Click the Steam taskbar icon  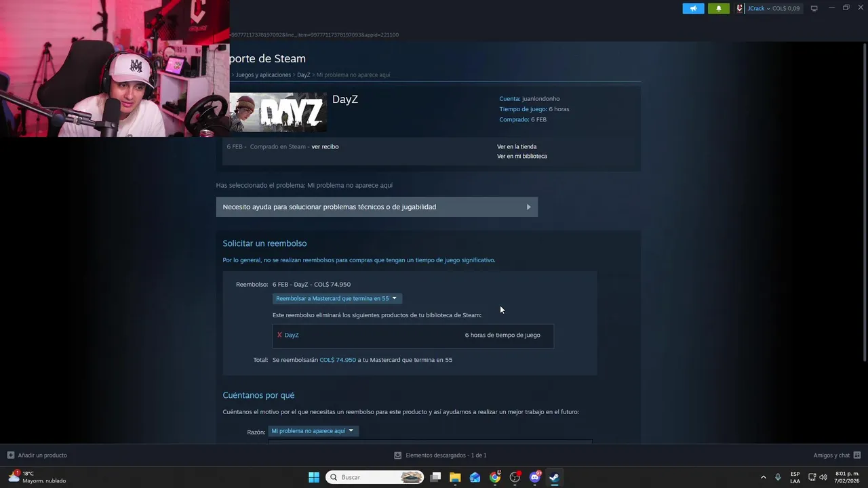coord(554,477)
